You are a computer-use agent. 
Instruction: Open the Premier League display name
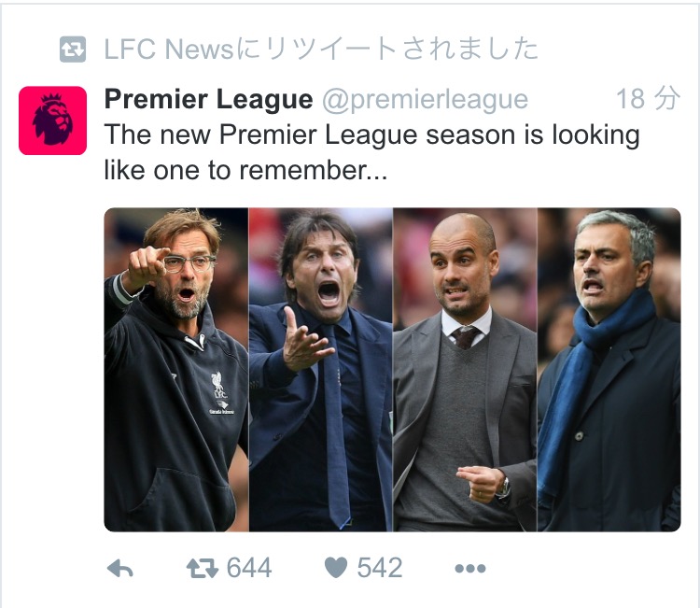[208, 100]
